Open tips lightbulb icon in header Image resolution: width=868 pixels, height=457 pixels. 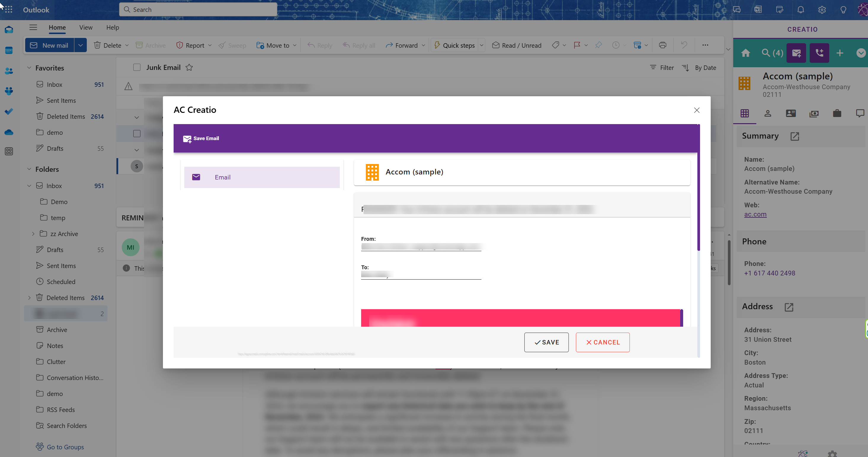(843, 9)
